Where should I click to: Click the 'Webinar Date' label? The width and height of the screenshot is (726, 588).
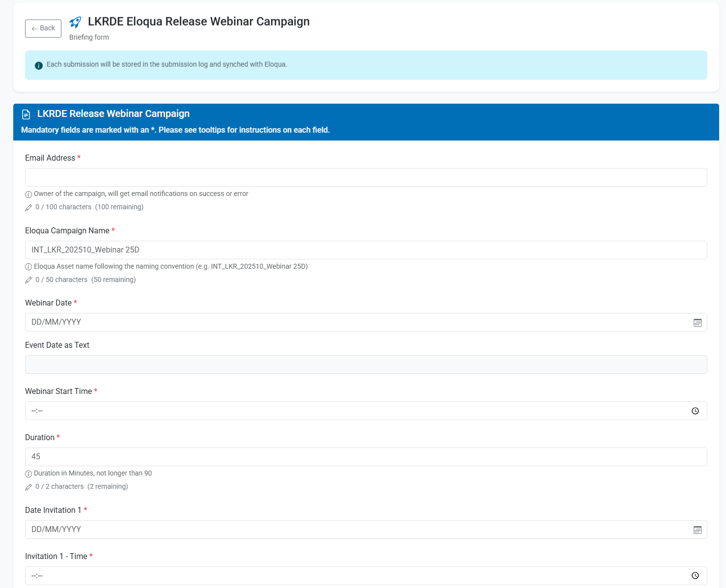pyautogui.click(x=48, y=303)
